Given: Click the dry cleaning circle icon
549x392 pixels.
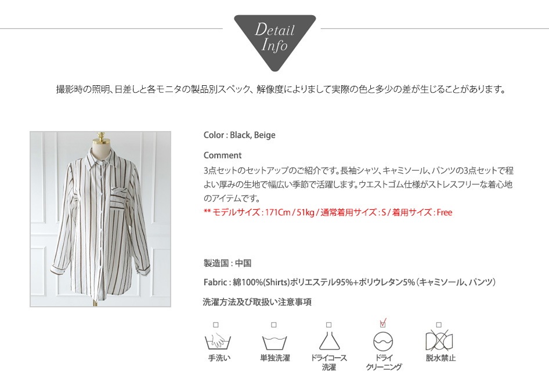Looking at the screenshot, I should [x=383, y=341].
